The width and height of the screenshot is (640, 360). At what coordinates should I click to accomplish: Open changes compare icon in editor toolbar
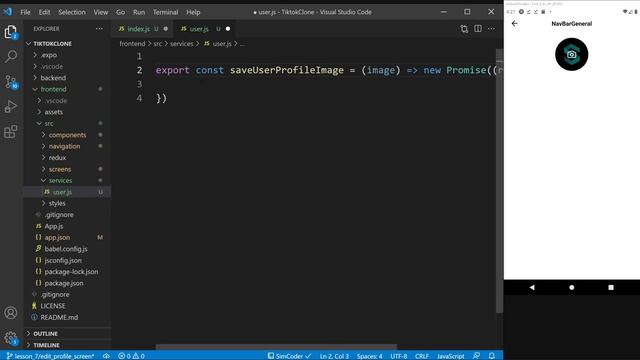coord(464,29)
